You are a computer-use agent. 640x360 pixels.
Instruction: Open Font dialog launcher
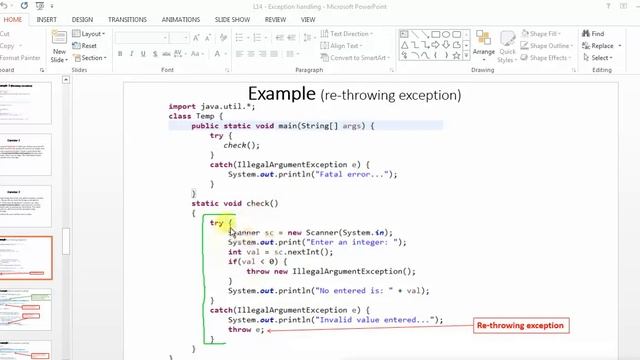click(x=227, y=70)
